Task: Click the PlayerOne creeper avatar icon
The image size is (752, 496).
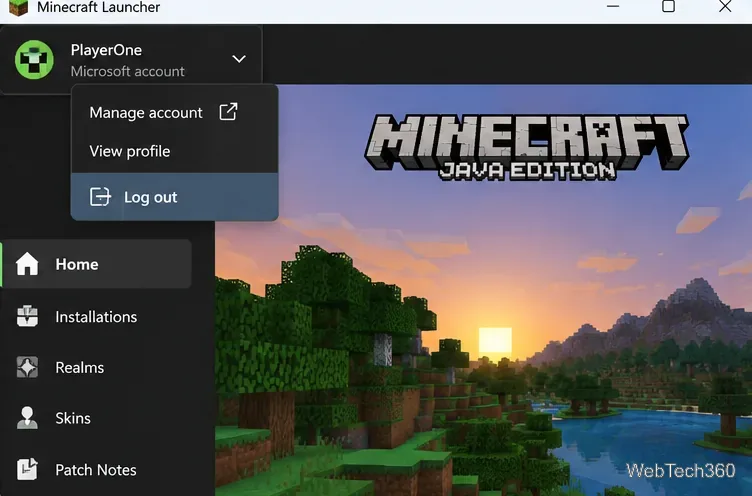Action: tap(34, 60)
